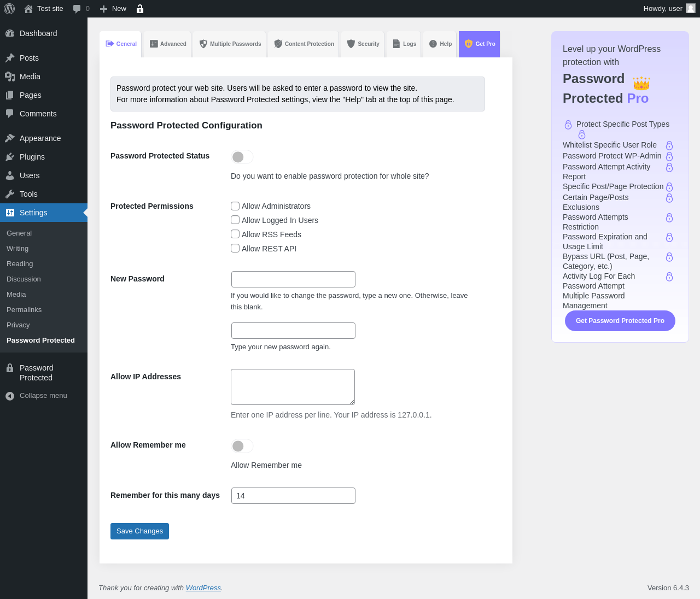Switch to the Multiple Passwords tab
The width and height of the screenshot is (700, 599).
tap(230, 44)
